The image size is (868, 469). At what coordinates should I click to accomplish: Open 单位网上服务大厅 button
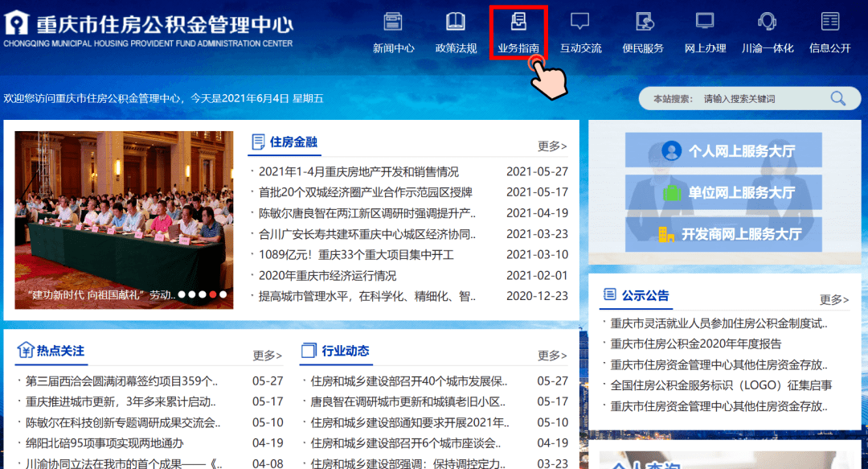[723, 192]
